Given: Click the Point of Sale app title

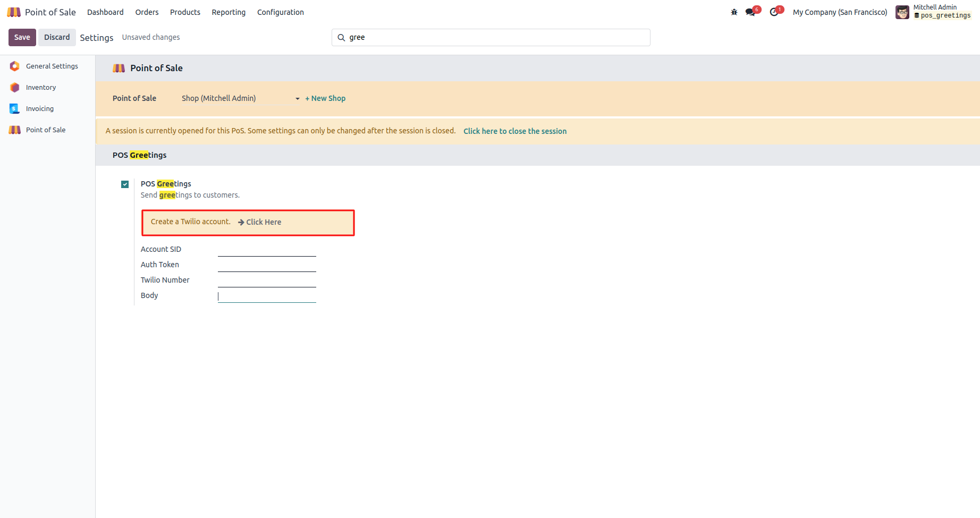Looking at the screenshot, I should pyautogui.click(x=50, y=12).
